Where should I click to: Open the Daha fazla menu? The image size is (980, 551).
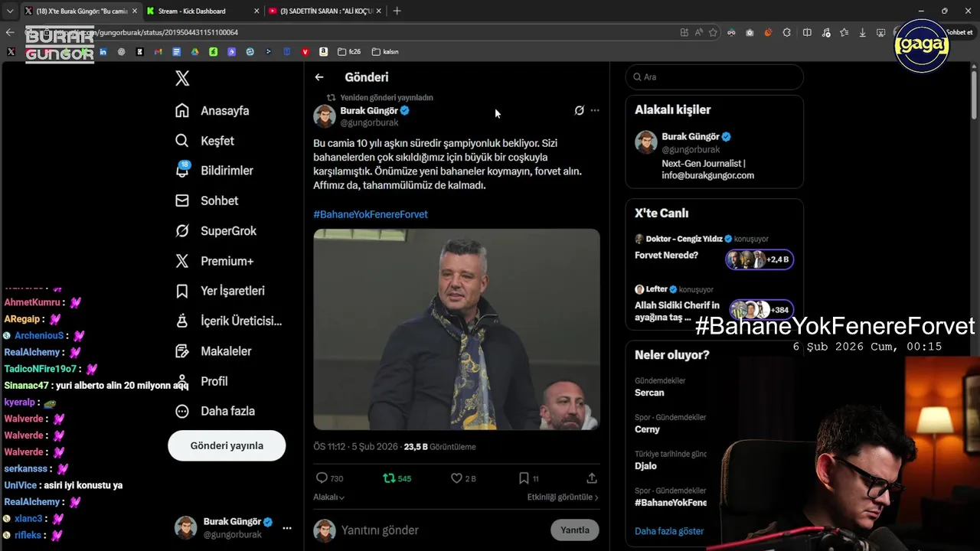point(215,411)
